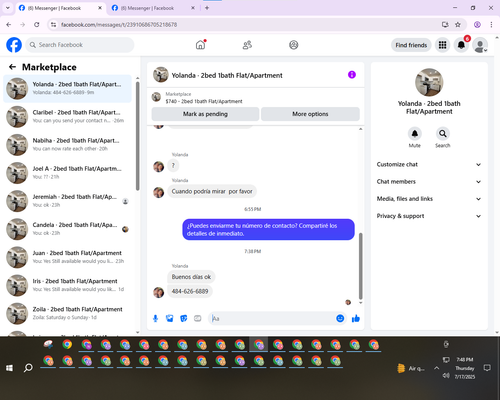Click the Find friends button
Viewport: 500px width, 400px height.
411,45
